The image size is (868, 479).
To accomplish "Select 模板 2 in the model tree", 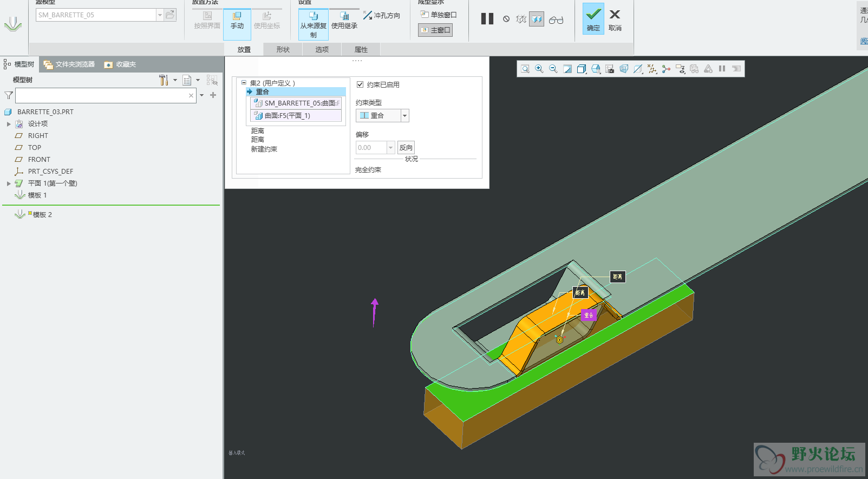I will 42,215.
